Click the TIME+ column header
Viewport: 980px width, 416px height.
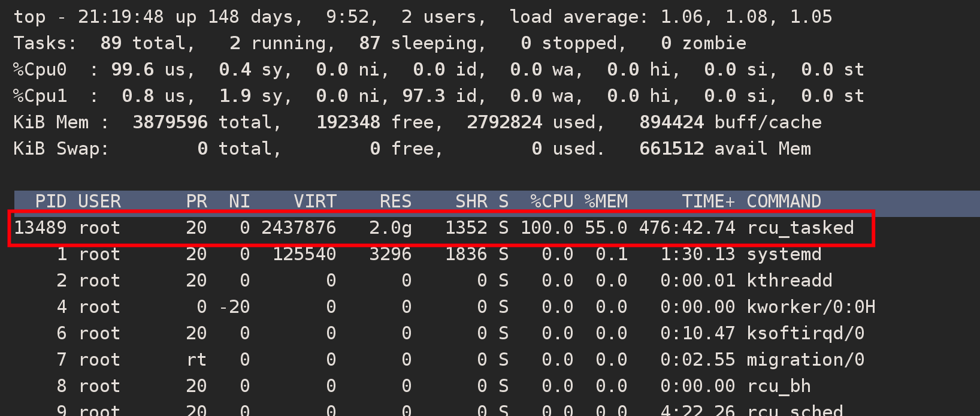pos(708,201)
